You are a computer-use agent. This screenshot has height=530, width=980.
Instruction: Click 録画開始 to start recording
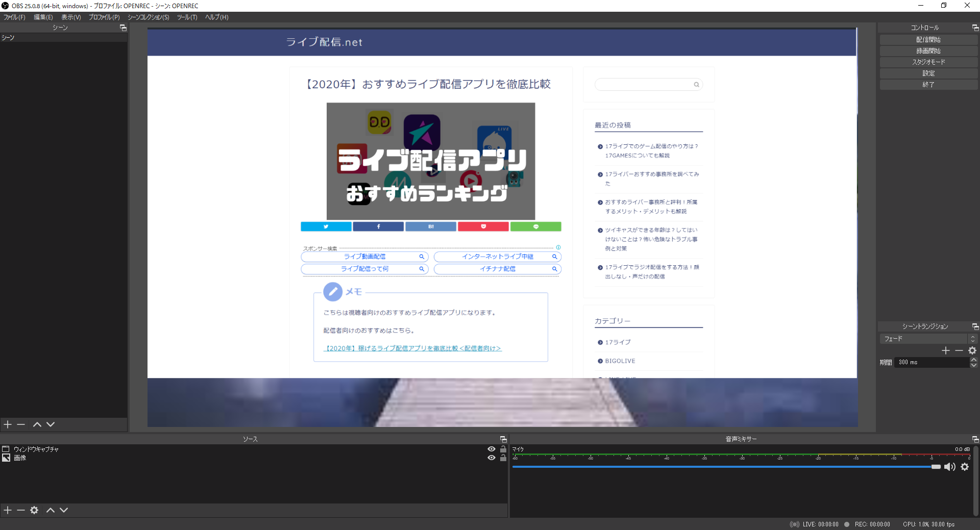[928, 51]
